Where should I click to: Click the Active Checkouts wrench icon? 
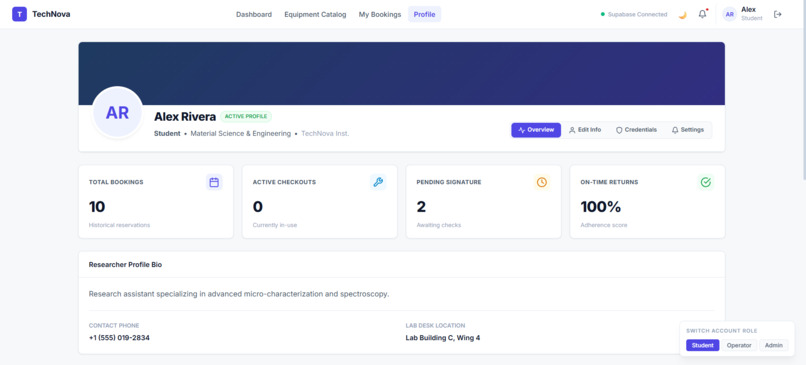click(378, 182)
